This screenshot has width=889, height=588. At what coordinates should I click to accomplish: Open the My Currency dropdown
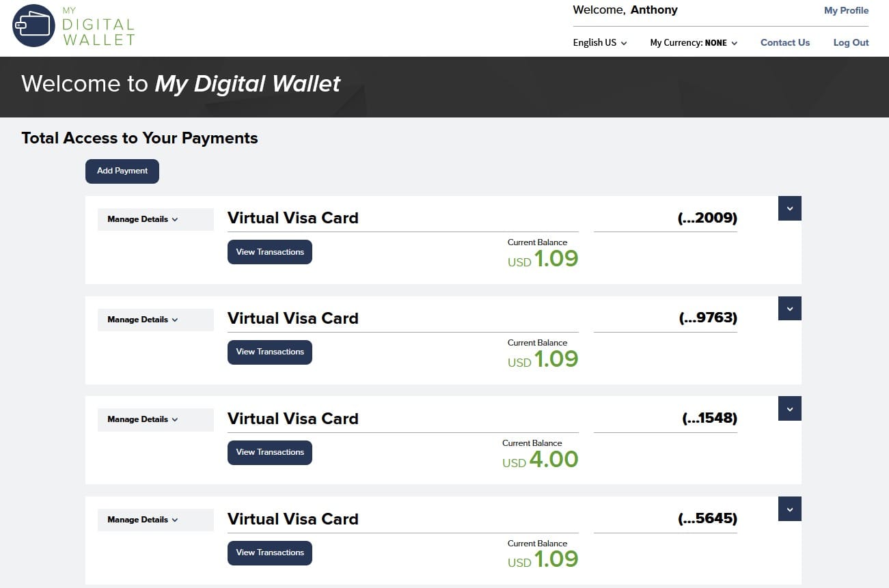tap(693, 42)
